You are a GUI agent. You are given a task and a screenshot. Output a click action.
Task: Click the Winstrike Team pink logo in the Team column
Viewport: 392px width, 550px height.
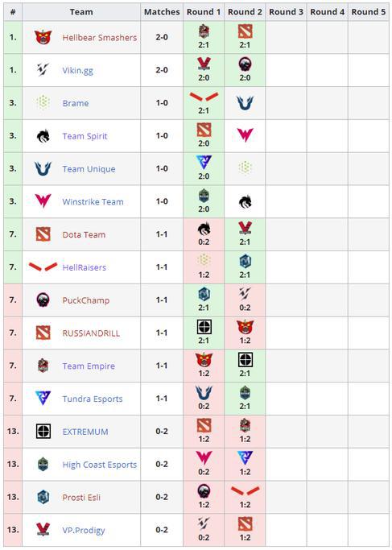coord(43,201)
